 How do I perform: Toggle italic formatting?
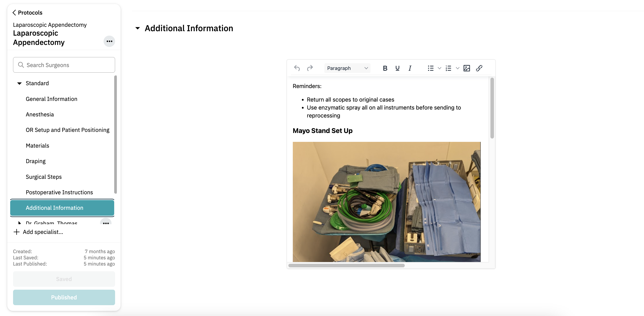point(410,68)
